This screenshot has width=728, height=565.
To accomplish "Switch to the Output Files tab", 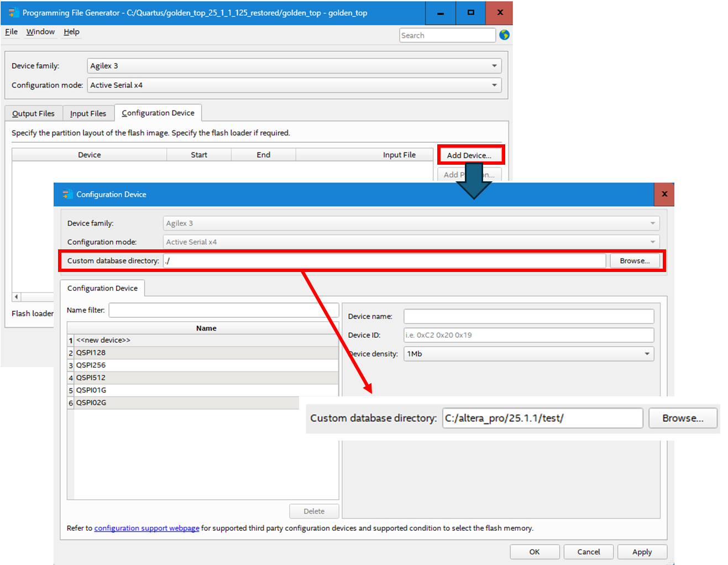I will [x=33, y=113].
